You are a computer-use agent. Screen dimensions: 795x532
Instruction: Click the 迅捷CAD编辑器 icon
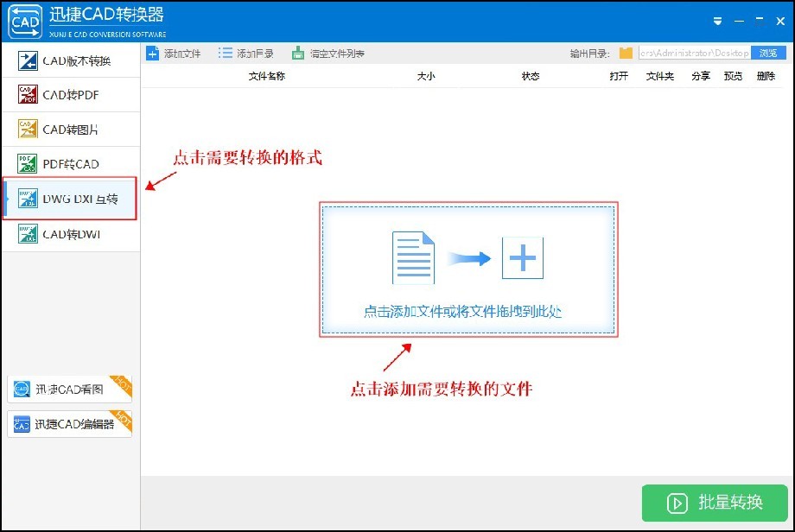[22, 424]
